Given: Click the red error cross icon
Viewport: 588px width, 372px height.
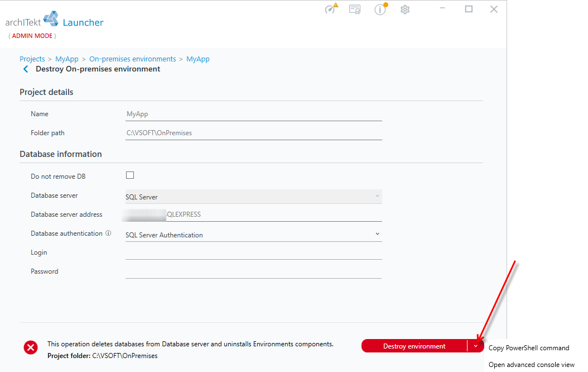Looking at the screenshot, I should tap(31, 347).
